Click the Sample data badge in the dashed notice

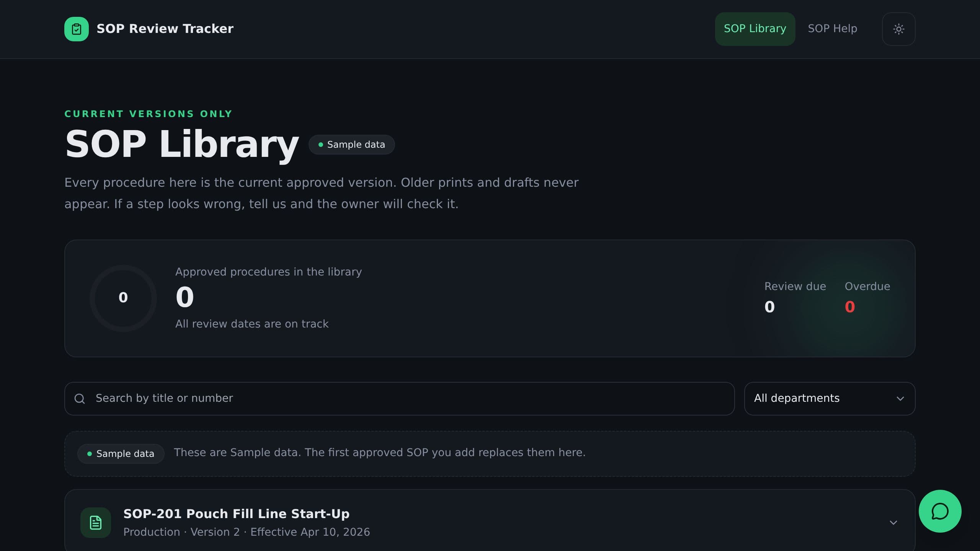coord(121,454)
